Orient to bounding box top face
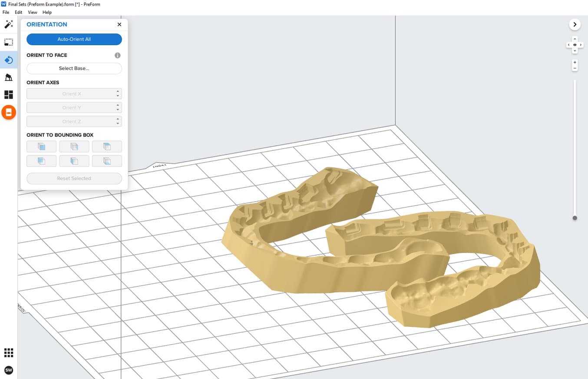 (x=107, y=146)
